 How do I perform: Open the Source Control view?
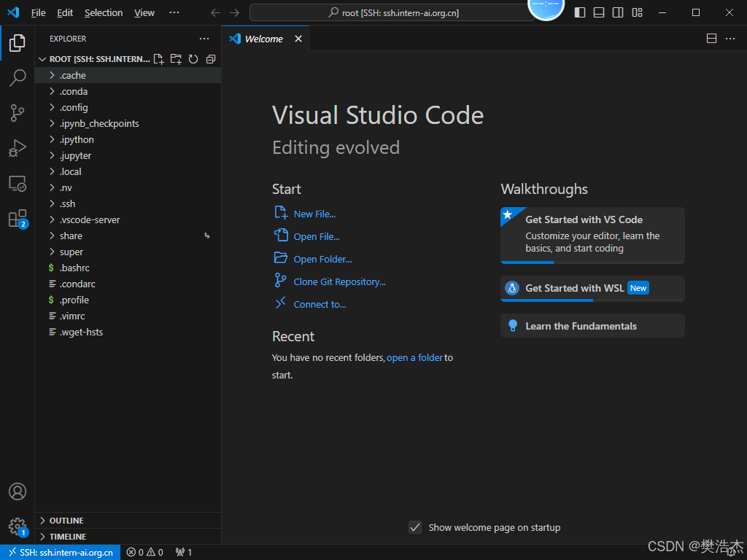18,113
